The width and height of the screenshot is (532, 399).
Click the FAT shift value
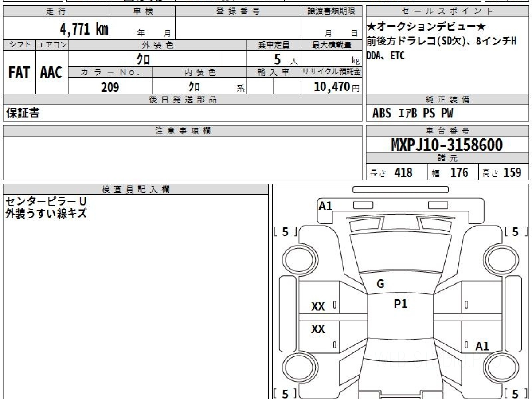(19, 73)
